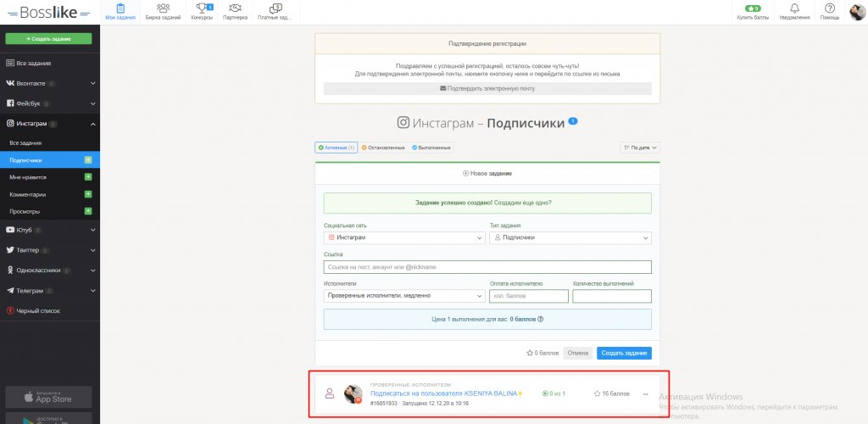Expand Ютуб sidebar section
Screen dimensions: 868x424
coord(50,230)
